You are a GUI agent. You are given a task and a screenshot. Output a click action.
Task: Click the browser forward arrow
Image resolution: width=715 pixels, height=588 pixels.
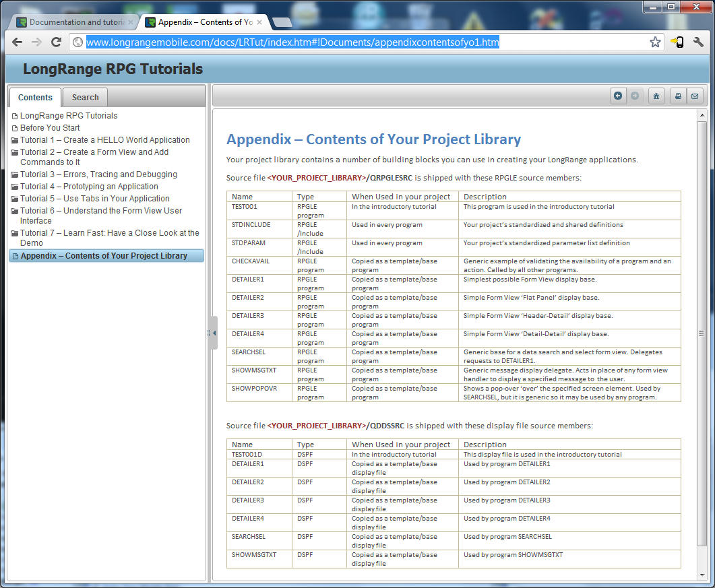(x=36, y=42)
